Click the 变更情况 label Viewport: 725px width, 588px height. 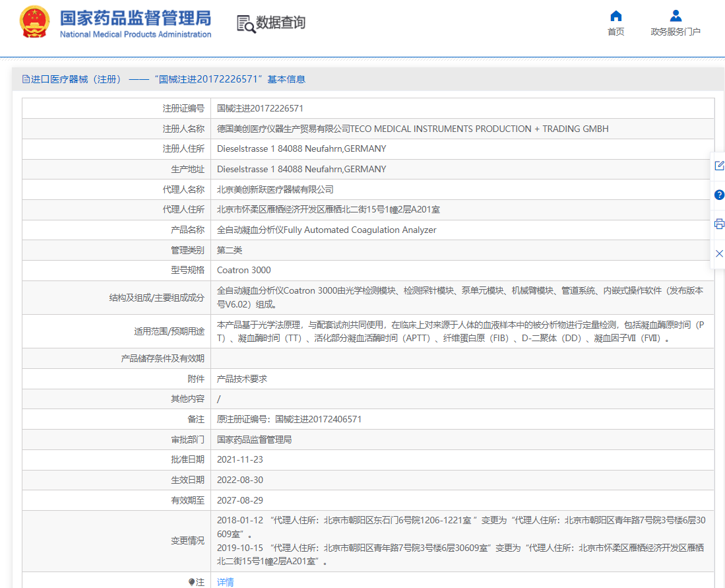(187, 540)
